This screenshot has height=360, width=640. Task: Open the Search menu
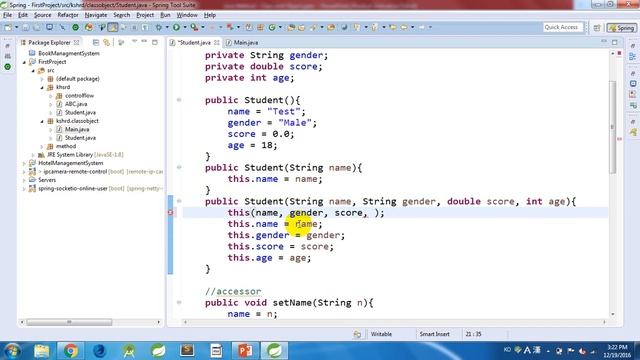point(122,15)
